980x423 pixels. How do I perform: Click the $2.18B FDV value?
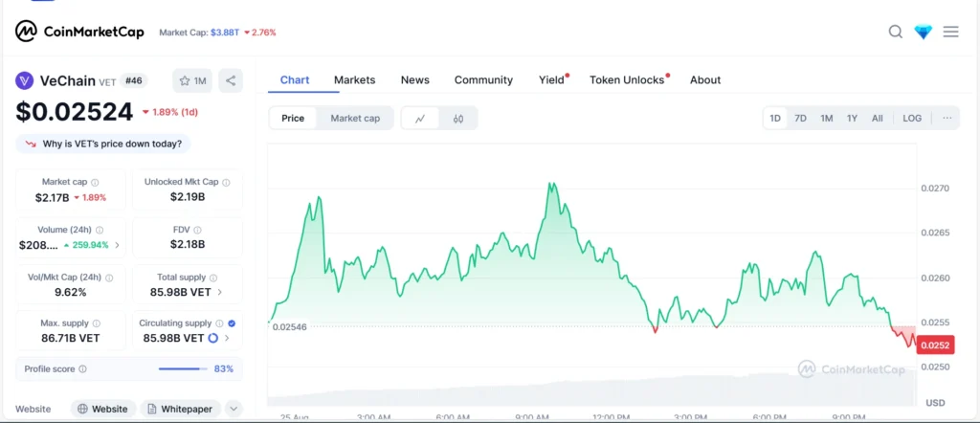click(x=188, y=244)
